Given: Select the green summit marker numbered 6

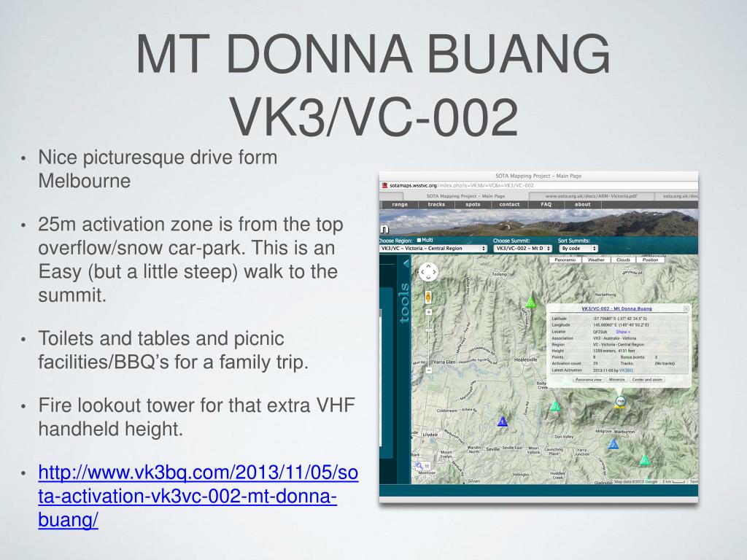Looking at the screenshot, I should 531,302.
